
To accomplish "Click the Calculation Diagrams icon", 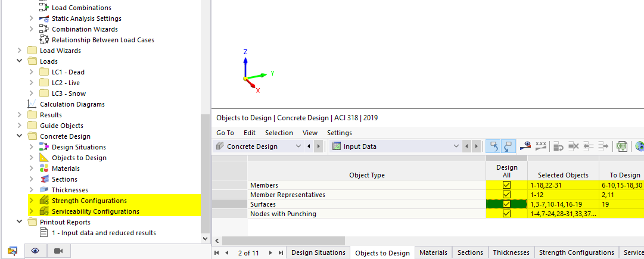I will [32, 104].
